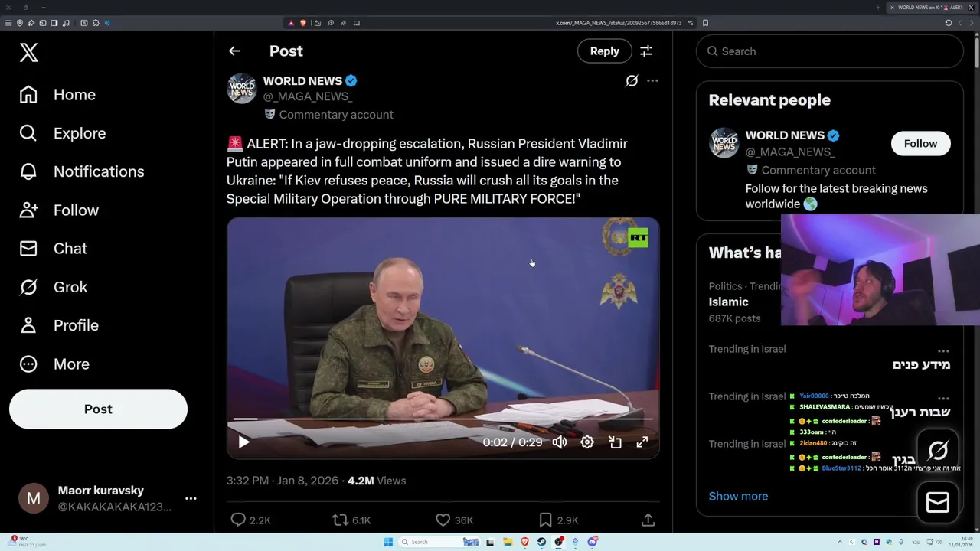The width and height of the screenshot is (980, 551).
Task: Open the browser music note icon
Action: 66,23
